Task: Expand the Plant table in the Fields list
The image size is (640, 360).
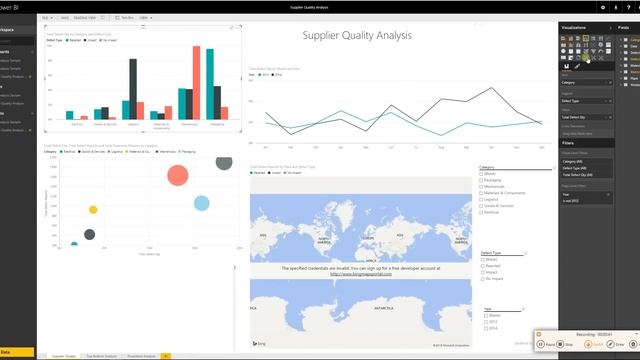Action: click(621, 78)
